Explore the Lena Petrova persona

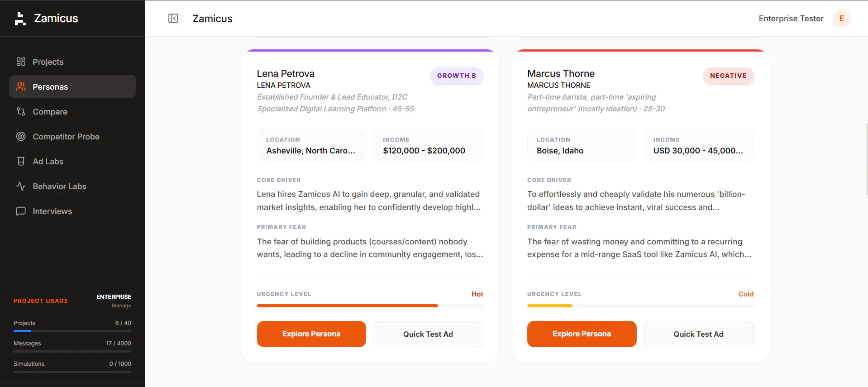(311, 334)
